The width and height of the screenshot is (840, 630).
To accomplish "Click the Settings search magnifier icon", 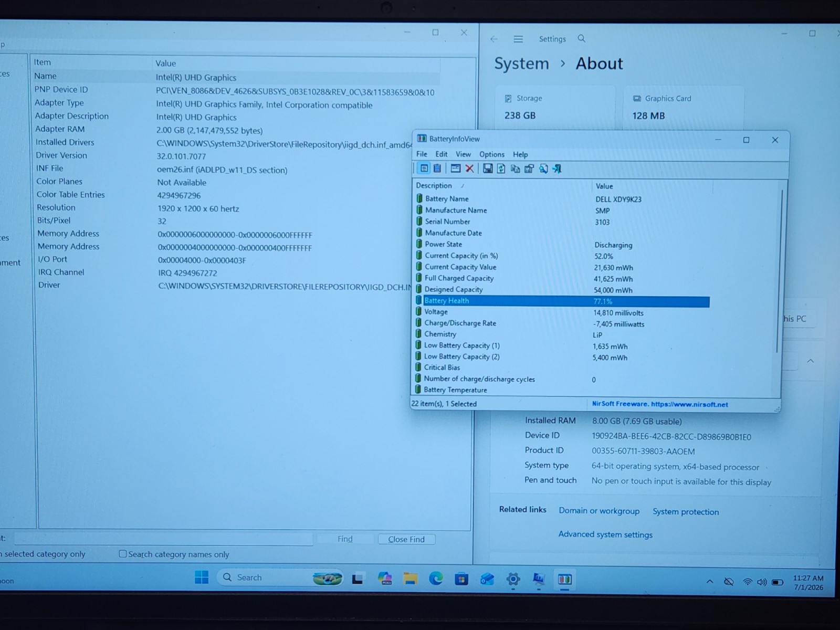I will (x=582, y=38).
